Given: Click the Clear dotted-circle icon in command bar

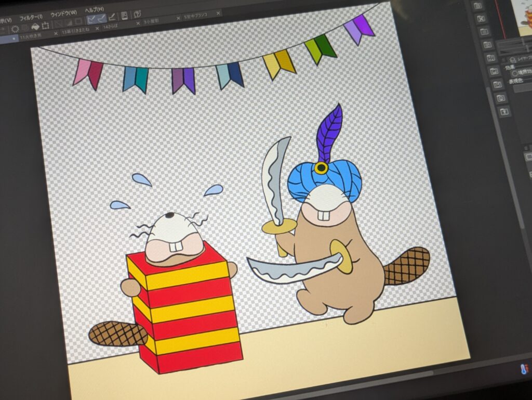Looking at the screenshot, I should tap(15, 29).
